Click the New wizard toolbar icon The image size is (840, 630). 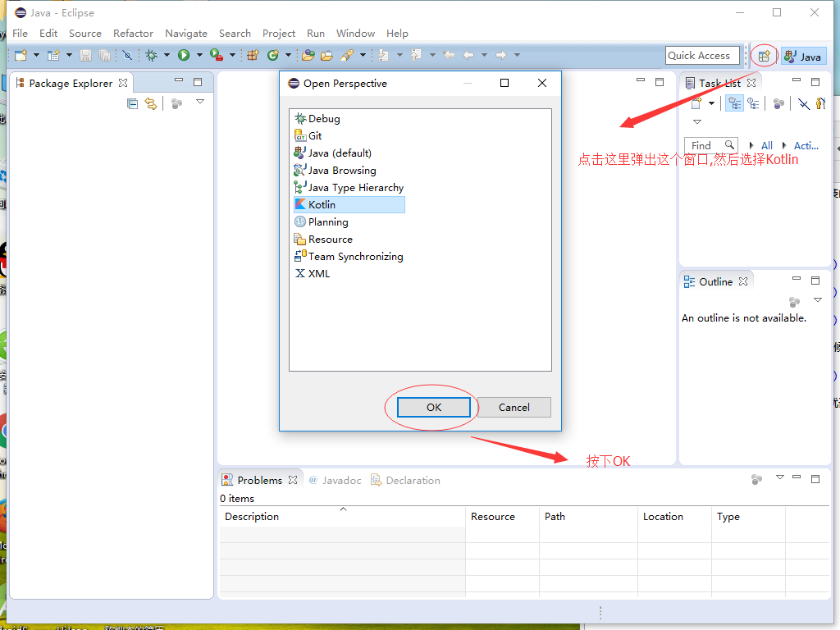(21, 55)
